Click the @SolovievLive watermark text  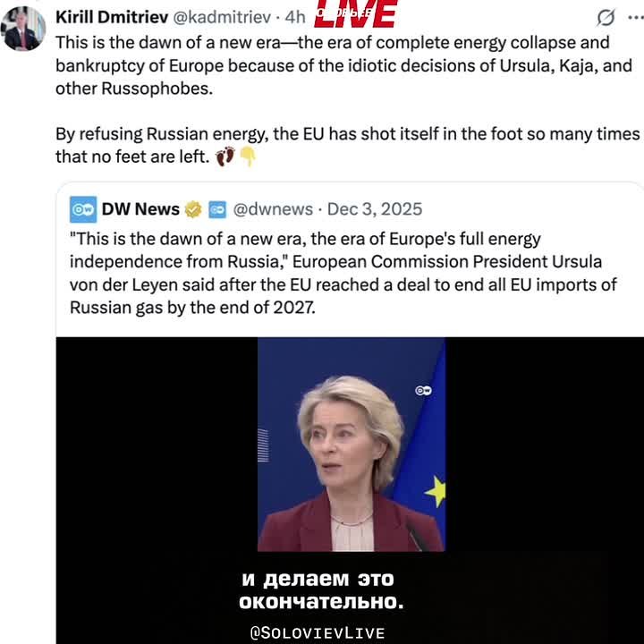point(318,632)
